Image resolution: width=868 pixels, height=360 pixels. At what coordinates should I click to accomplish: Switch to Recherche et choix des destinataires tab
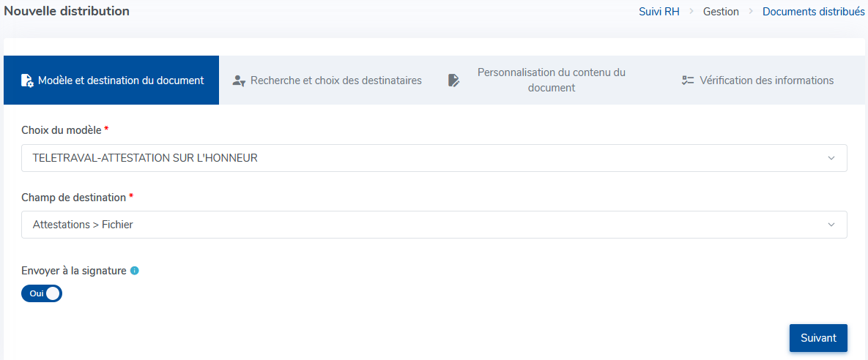[327, 80]
